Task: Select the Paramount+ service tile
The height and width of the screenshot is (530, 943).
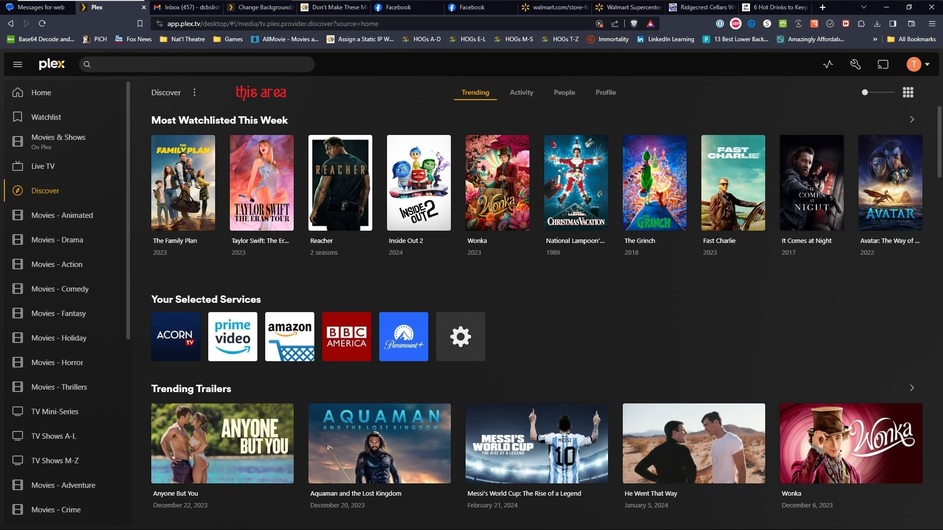Action: [404, 336]
